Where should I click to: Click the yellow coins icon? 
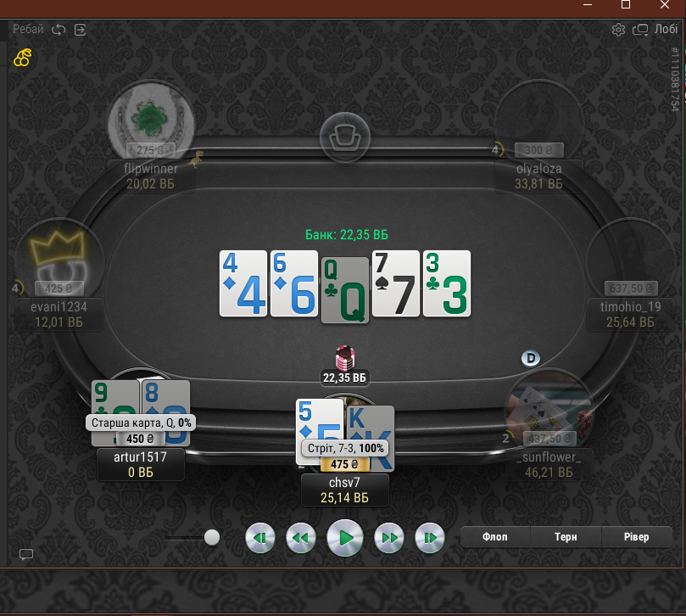click(23, 58)
